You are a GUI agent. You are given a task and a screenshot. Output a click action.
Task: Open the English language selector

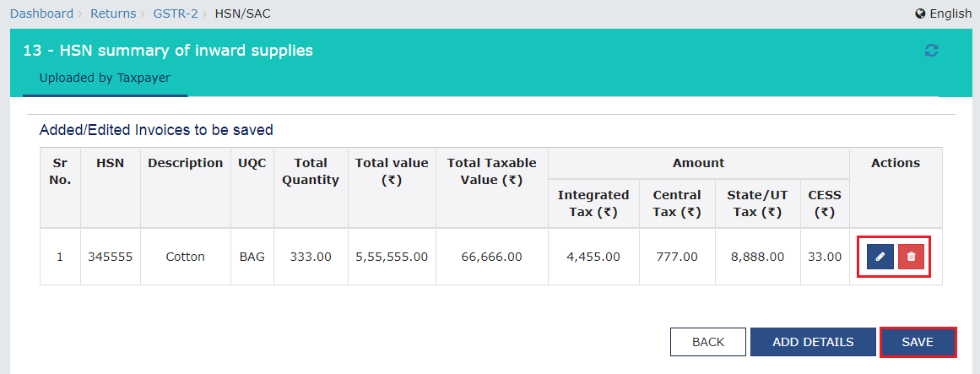[x=943, y=14]
